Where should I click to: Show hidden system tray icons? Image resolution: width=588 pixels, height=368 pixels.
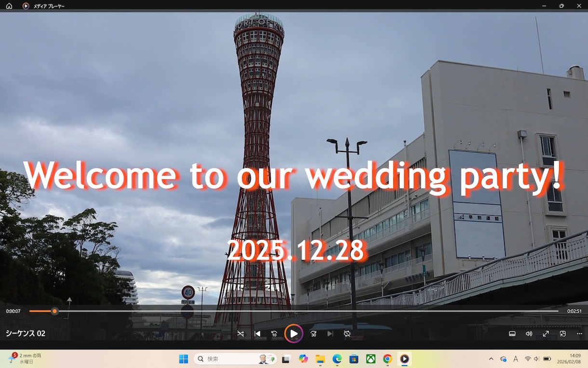(491, 359)
